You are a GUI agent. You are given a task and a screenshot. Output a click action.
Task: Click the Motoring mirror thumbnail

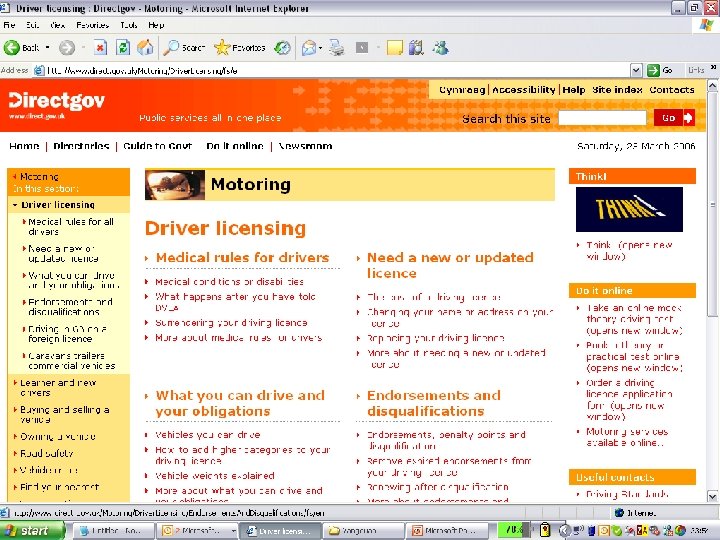(174, 185)
